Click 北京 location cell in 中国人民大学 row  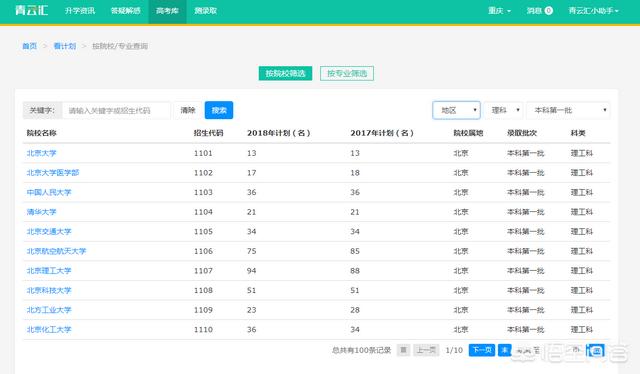tap(461, 192)
